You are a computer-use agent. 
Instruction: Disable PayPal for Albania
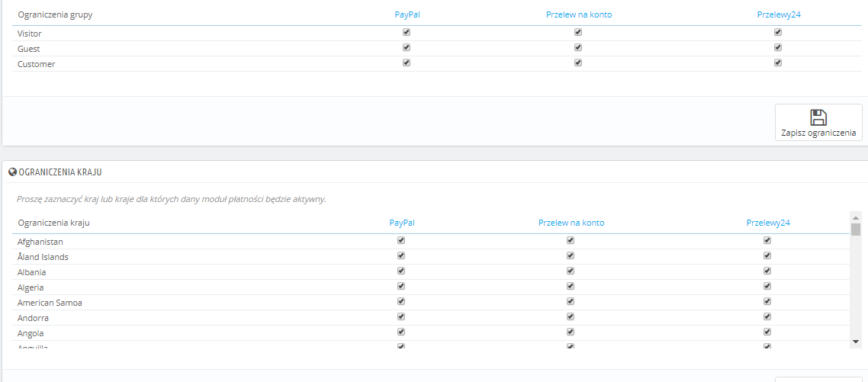tap(401, 271)
